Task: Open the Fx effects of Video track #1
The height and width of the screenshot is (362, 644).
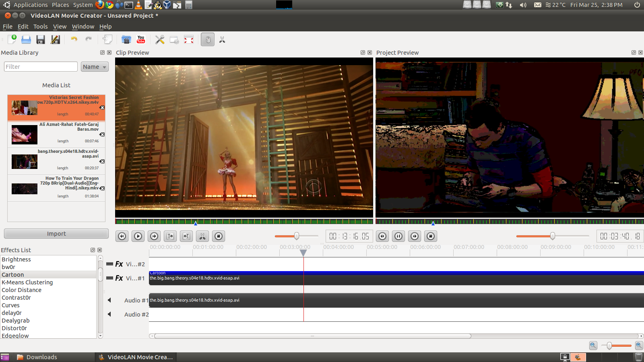Action: tap(119, 278)
